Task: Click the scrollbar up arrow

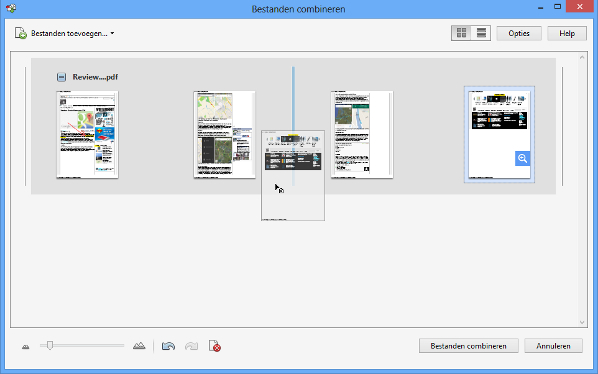Action: point(582,58)
